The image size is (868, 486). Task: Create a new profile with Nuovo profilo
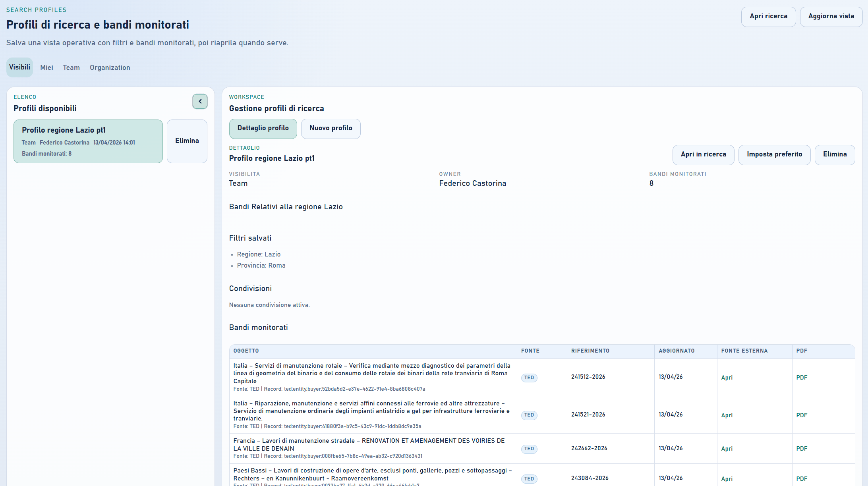click(331, 129)
